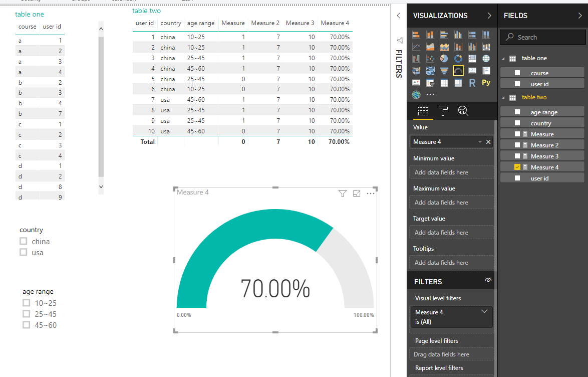Uncheck the Measure 4 field checkbox

(x=517, y=167)
